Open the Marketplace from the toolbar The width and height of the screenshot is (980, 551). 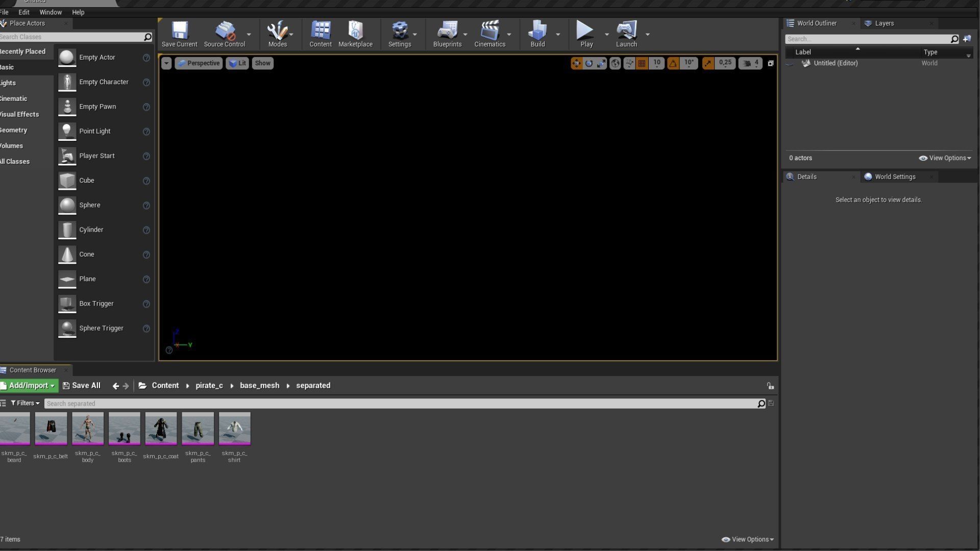coord(355,34)
